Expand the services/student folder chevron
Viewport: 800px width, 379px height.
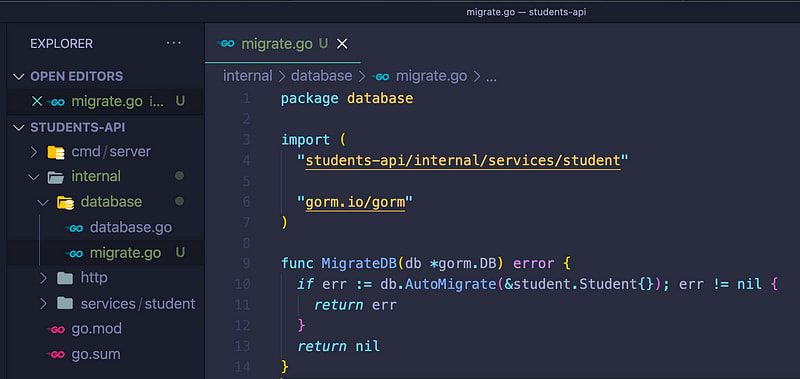tap(43, 304)
